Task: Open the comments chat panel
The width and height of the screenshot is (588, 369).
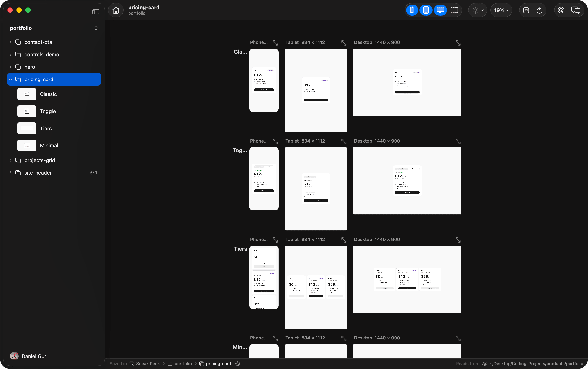Action: click(x=576, y=10)
